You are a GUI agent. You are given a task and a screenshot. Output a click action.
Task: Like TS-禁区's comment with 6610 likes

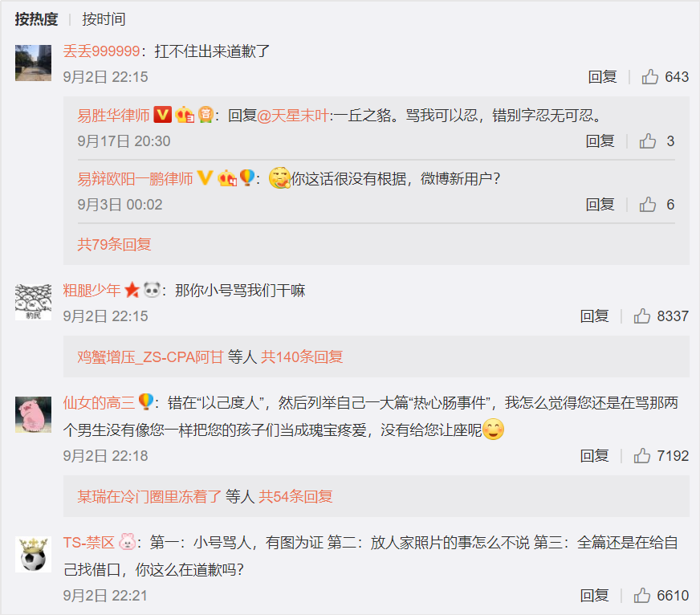pyautogui.click(x=642, y=596)
